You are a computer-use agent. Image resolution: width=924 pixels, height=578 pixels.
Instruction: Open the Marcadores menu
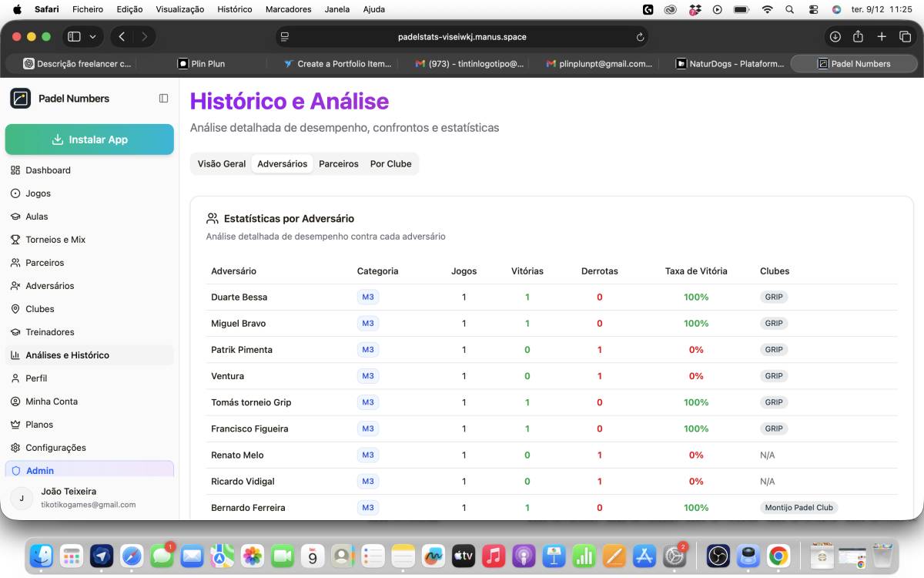(x=288, y=9)
